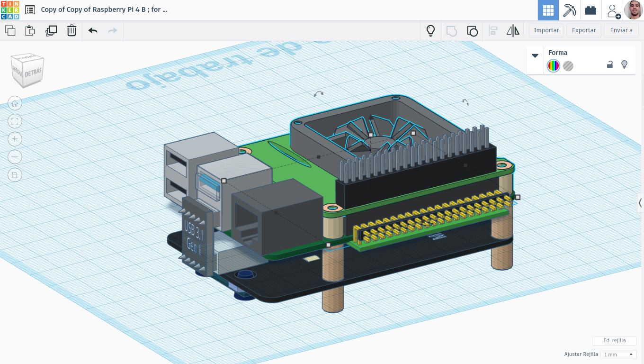Collapse the Forma panel with the arrow

tap(535, 55)
